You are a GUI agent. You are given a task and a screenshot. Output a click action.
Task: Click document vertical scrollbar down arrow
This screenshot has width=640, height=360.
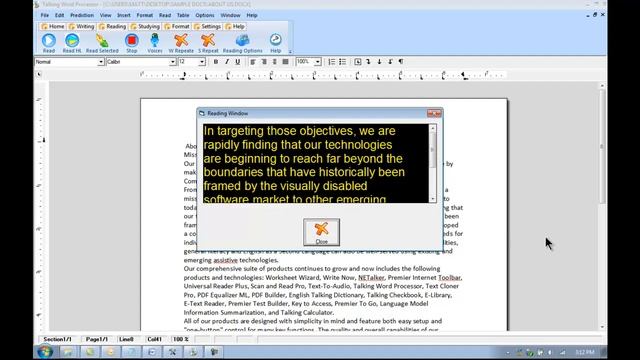coord(602,327)
